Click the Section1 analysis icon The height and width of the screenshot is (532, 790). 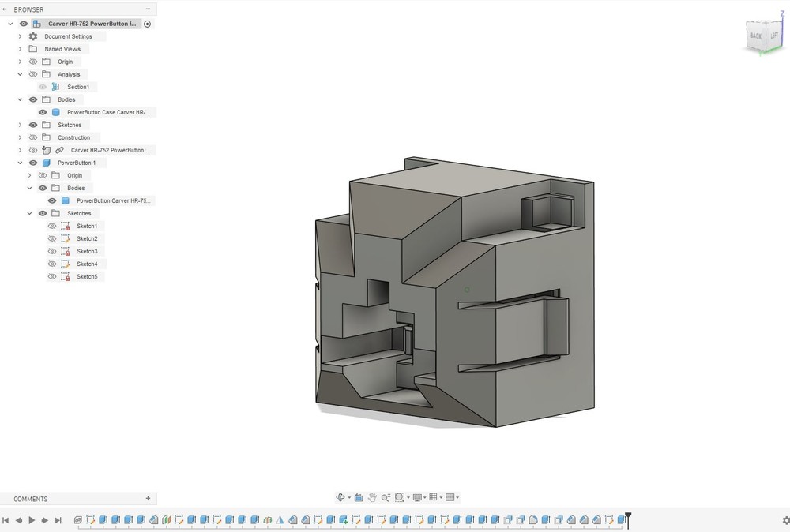pos(56,87)
